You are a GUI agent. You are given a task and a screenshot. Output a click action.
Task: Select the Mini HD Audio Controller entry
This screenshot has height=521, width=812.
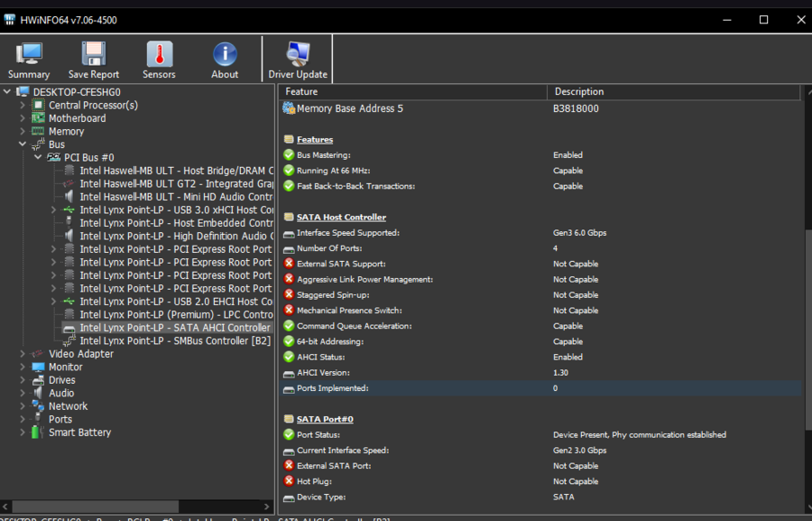pyautogui.click(x=177, y=197)
